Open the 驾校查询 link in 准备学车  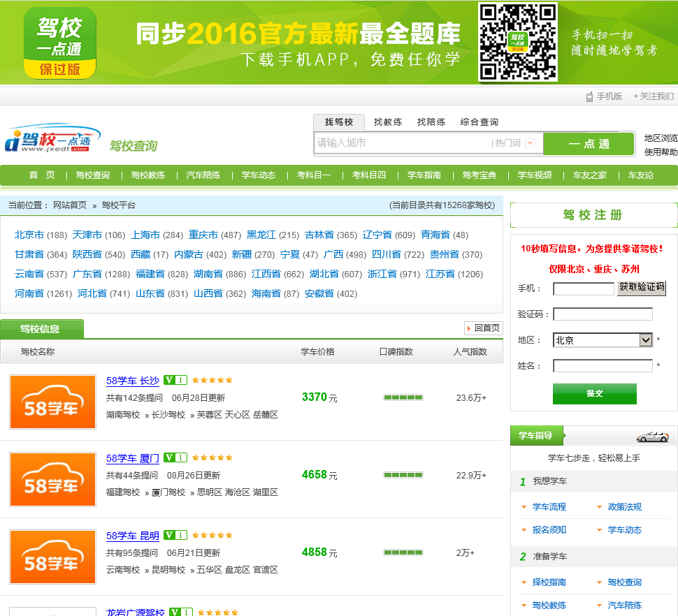(x=624, y=582)
